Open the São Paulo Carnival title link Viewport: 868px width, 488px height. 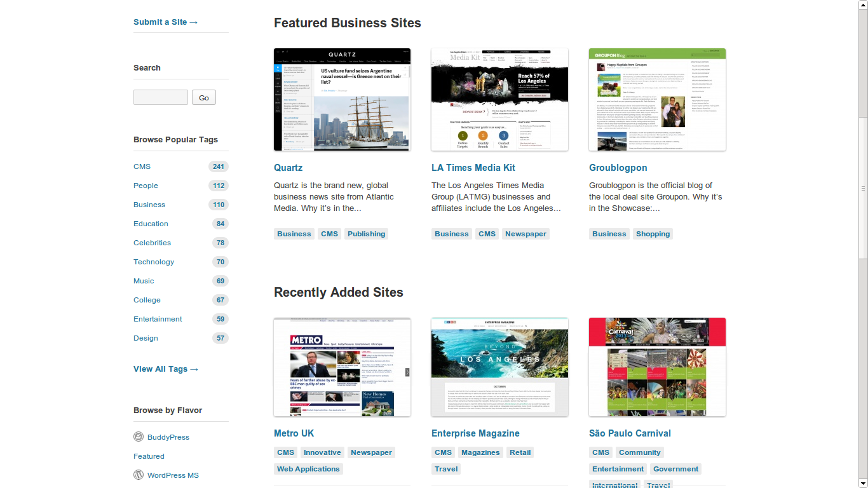point(630,433)
